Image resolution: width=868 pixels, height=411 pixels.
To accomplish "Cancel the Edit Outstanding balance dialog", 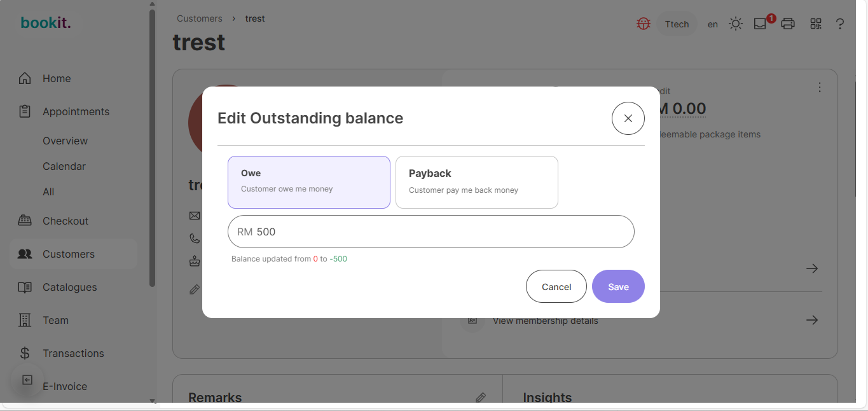I will pyautogui.click(x=556, y=286).
